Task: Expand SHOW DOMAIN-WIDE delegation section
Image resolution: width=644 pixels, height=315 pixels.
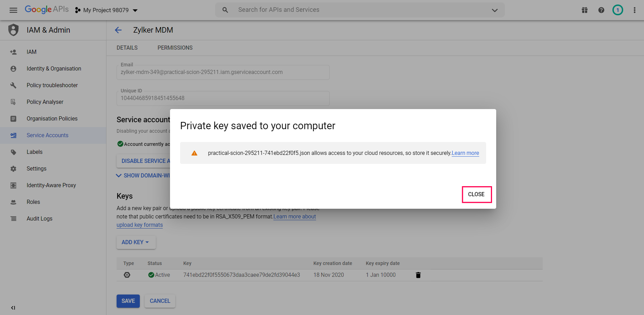Action: (143, 176)
